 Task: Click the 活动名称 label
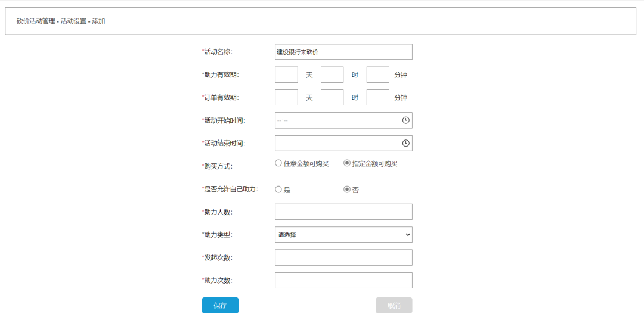pyautogui.click(x=218, y=52)
